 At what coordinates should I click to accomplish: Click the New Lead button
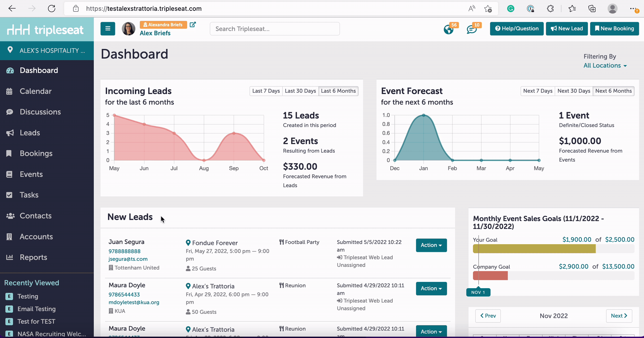tap(567, 29)
